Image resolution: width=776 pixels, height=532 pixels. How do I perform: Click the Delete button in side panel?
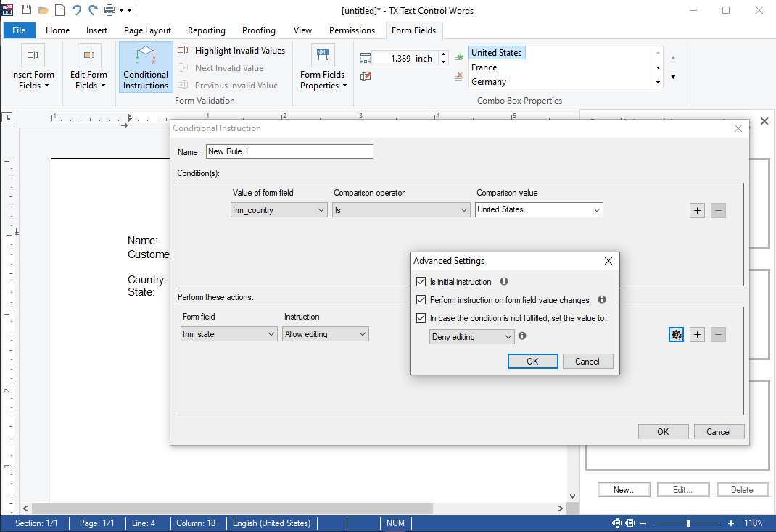coord(743,490)
